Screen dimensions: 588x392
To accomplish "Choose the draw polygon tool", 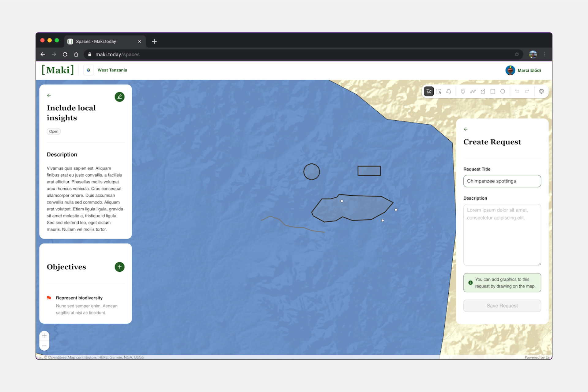I will [x=483, y=91].
